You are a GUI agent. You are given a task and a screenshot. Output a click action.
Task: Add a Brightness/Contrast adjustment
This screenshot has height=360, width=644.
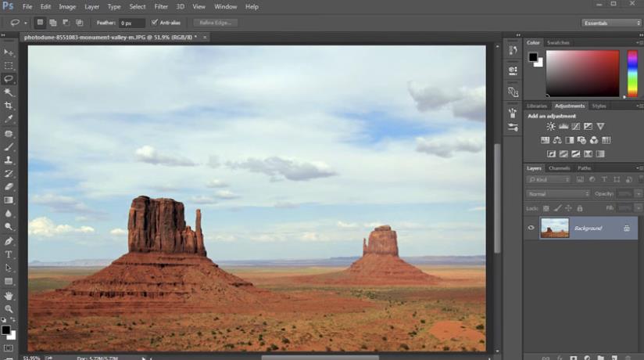551,126
